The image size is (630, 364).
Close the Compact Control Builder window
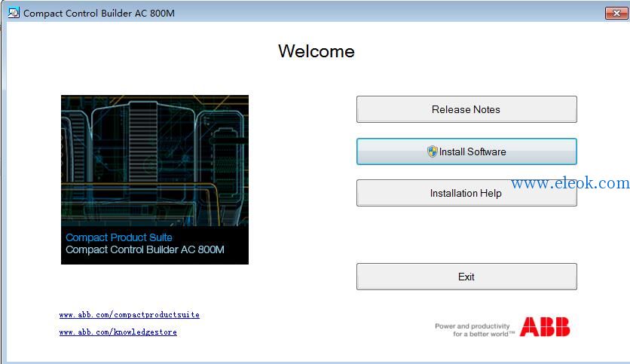coord(616,14)
